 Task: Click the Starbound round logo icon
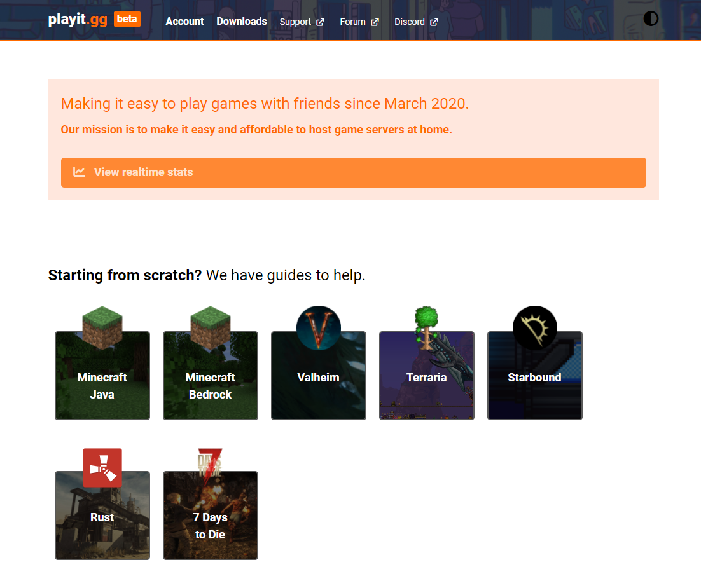coord(535,328)
